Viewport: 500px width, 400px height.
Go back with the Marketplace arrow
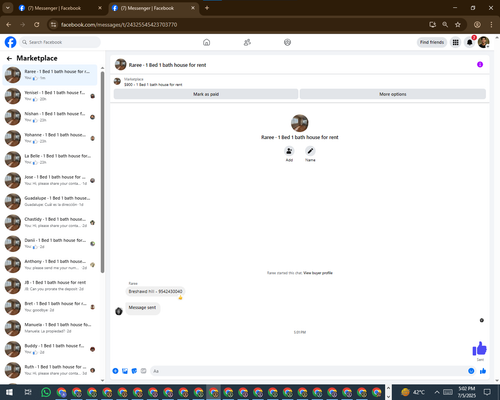9,59
